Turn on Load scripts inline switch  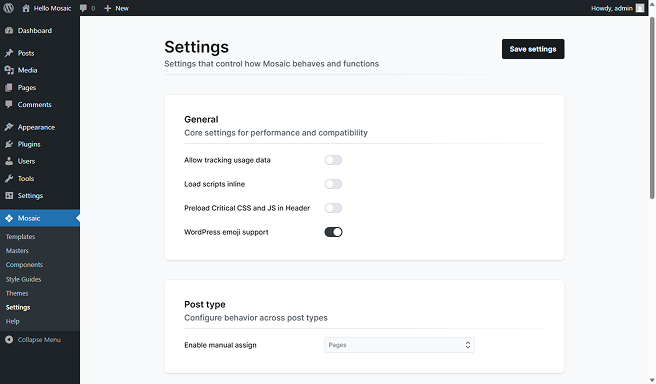click(333, 184)
